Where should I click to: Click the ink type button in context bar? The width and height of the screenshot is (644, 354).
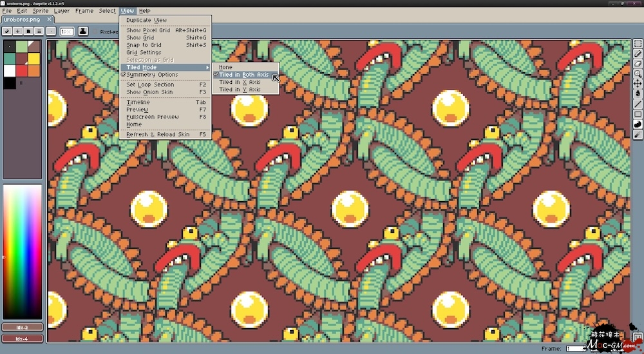click(x=83, y=31)
